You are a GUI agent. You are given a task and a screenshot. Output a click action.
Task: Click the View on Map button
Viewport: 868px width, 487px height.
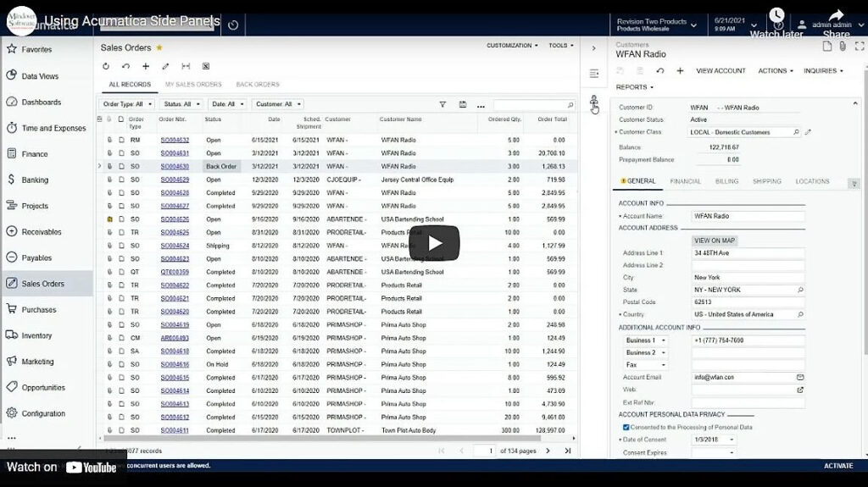[714, 241]
